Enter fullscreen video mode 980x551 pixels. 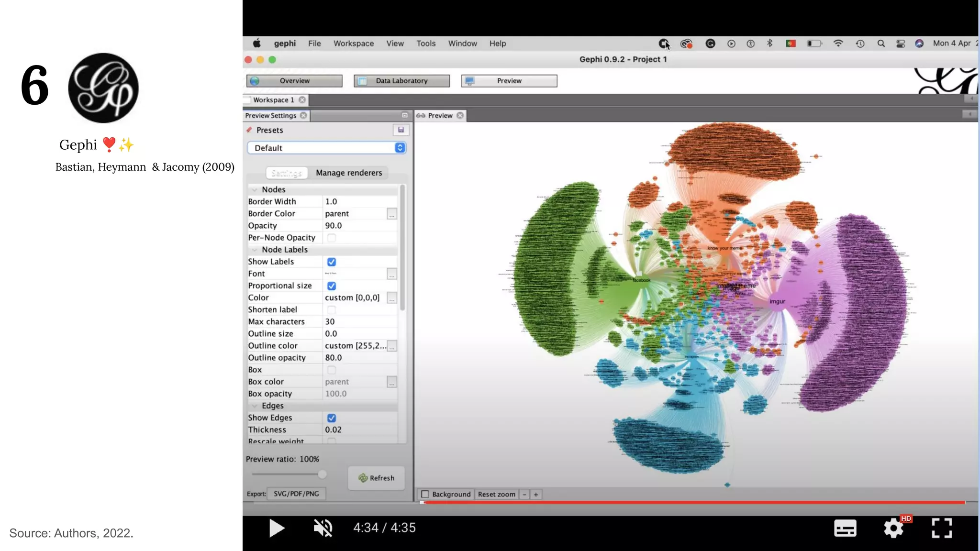point(942,528)
